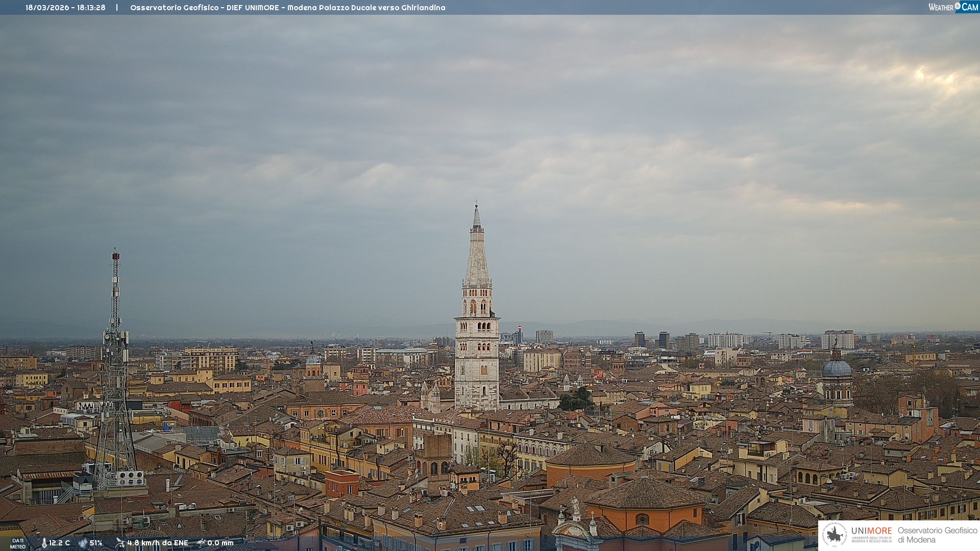Click the Osservatorio Geofisico camera title text

(287, 8)
